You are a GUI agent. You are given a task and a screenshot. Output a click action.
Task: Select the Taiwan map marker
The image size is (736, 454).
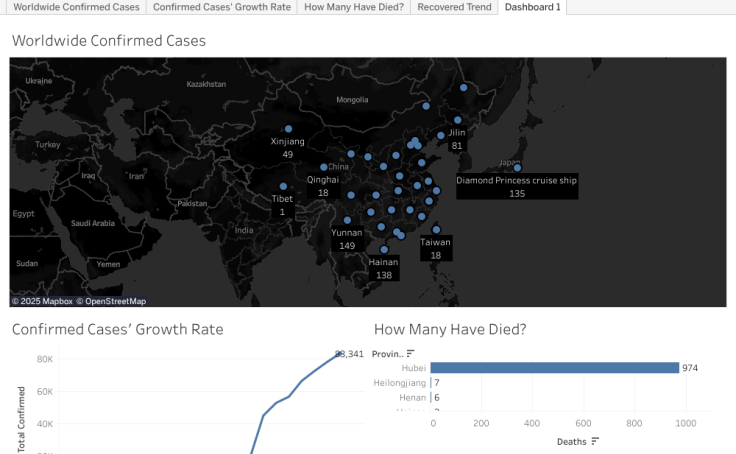click(436, 230)
